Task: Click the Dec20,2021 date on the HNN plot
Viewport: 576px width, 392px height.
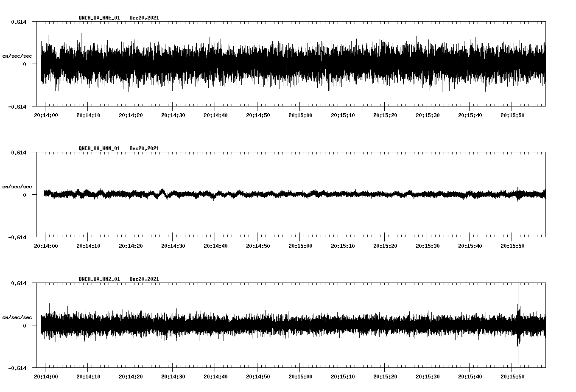Action: pyautogui.click(x=144, y=148)
